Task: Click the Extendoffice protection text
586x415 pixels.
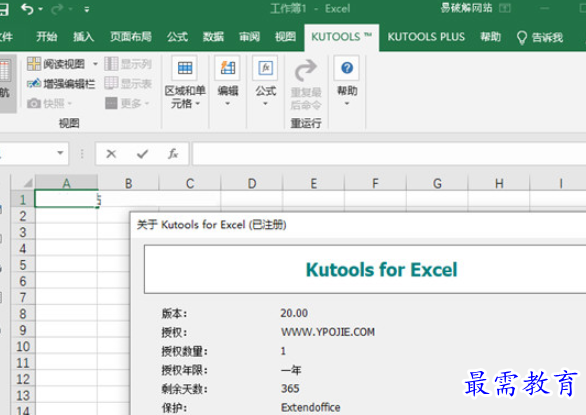Action: [311, 407]
